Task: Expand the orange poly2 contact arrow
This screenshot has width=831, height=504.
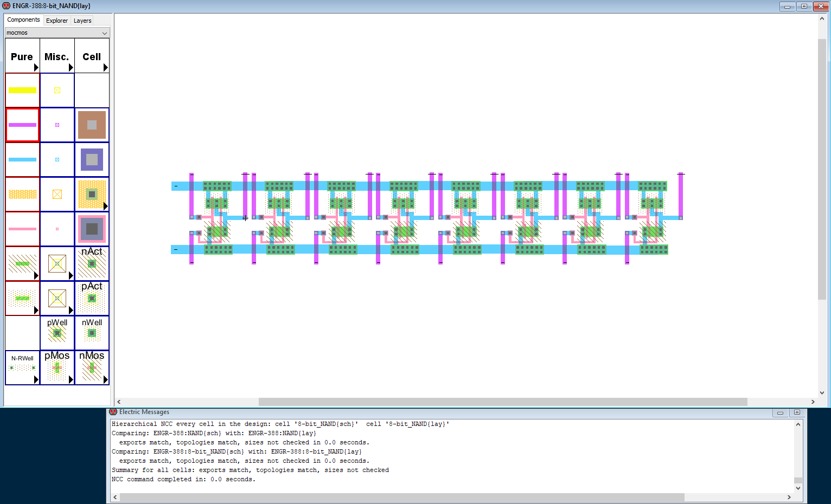Action: (106, 206)
